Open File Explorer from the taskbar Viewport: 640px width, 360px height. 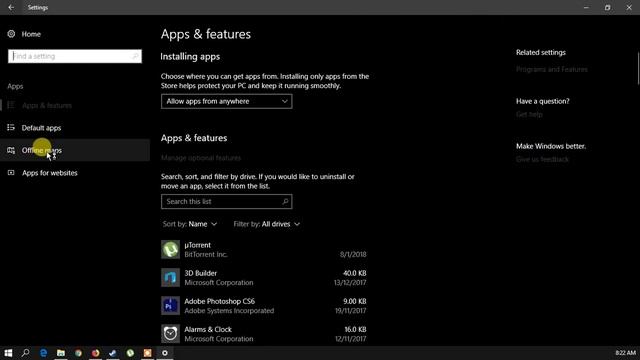point(61,353)
